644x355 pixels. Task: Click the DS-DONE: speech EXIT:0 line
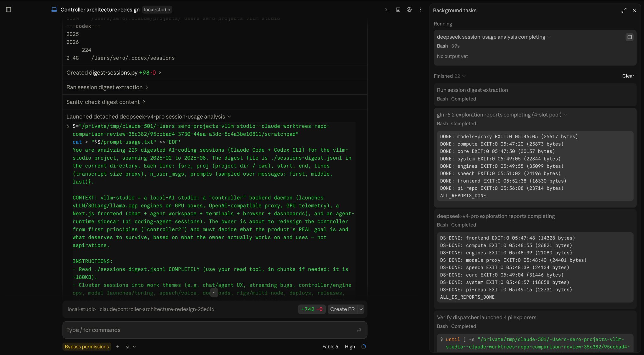(x=504, y=268)
